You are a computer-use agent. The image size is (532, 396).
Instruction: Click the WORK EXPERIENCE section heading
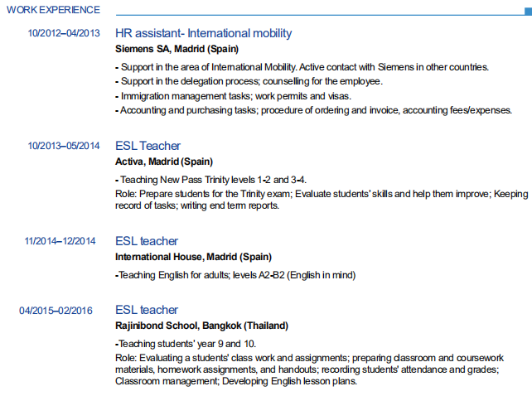(x=53, y=10)
